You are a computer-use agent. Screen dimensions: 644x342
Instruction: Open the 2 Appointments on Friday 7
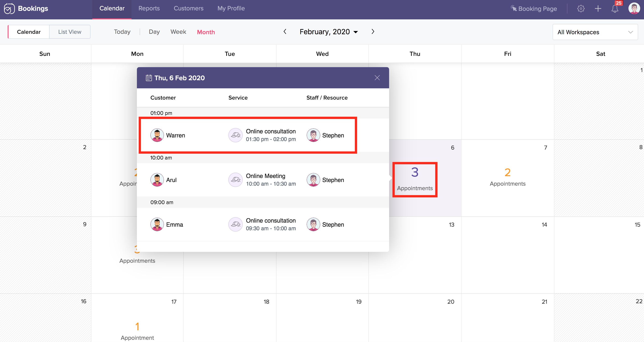(x=507, y=177)
